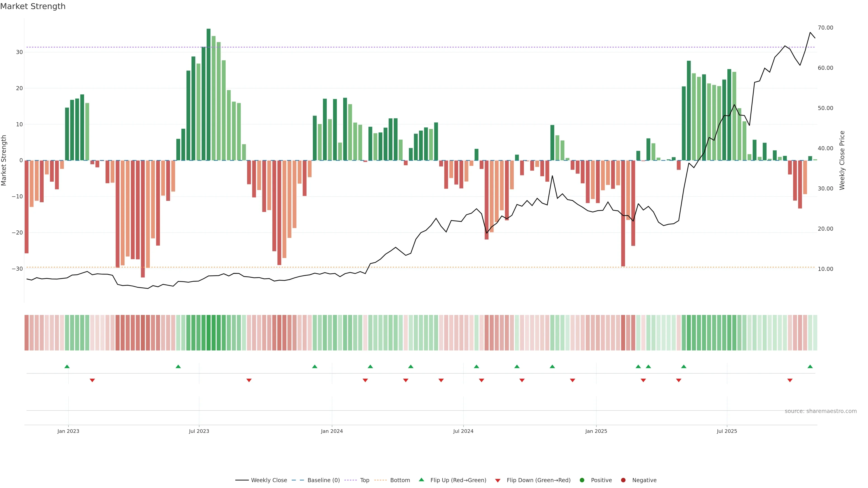Toggle the Negative legend entry
This screenshot has width=868, height=488.
pos(644,480)
